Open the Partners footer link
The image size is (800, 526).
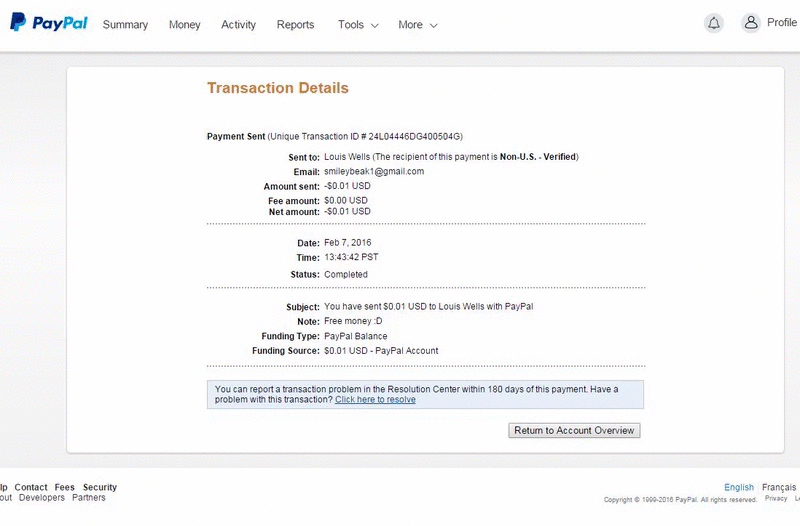88,497
